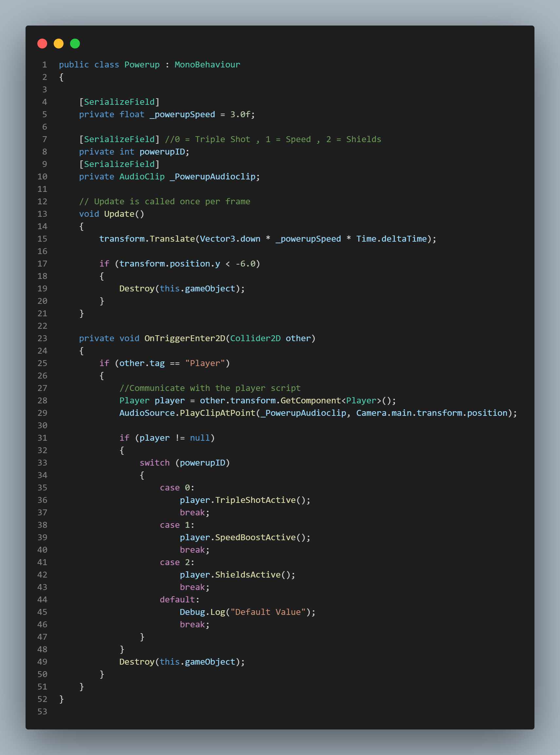Click the green maximize window dot

[x=75, y=44]
